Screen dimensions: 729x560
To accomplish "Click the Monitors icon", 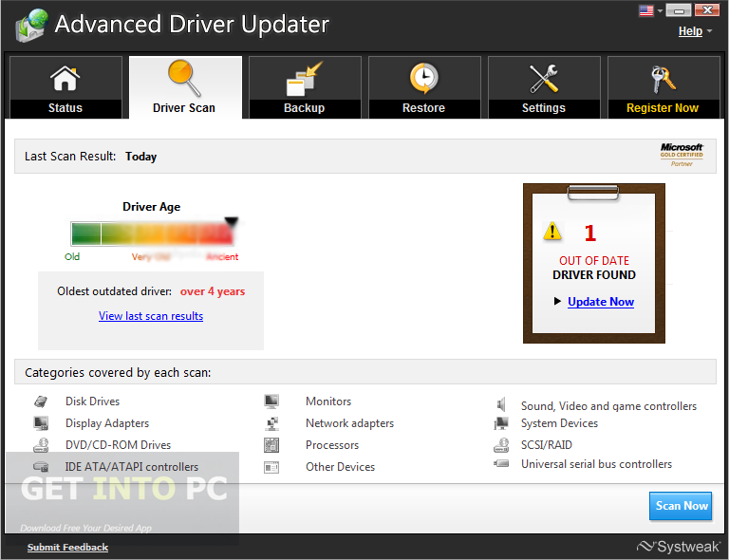I will [271, 401].
